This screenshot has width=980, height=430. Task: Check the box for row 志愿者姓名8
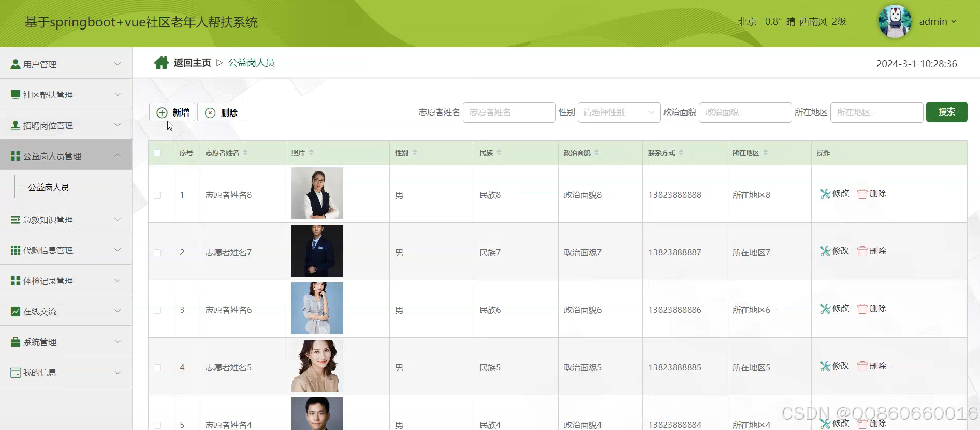157,195
